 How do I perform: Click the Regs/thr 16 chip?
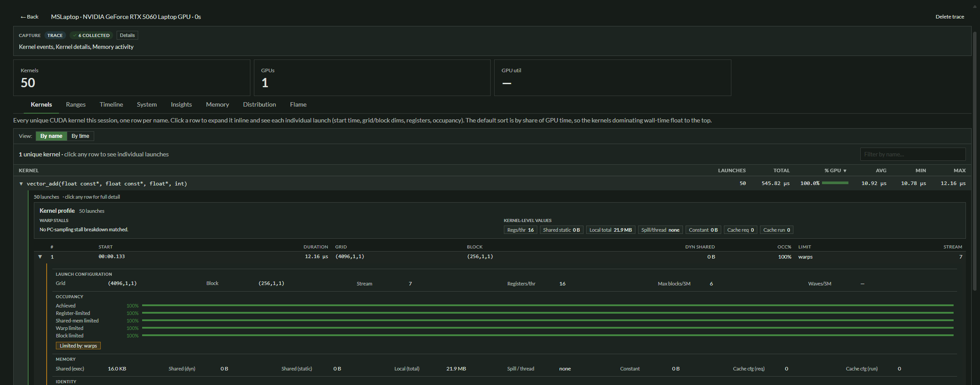pyautogui.click(x=520, y=230)
